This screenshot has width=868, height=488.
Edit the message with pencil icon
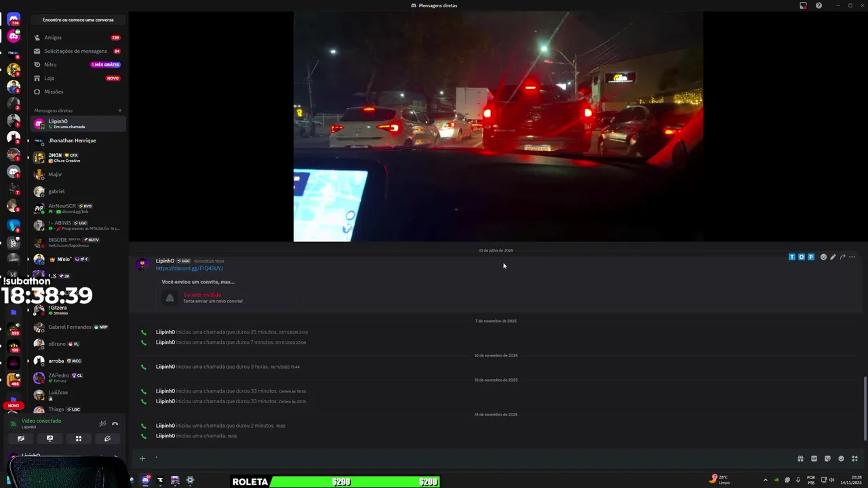click(833, 257)
